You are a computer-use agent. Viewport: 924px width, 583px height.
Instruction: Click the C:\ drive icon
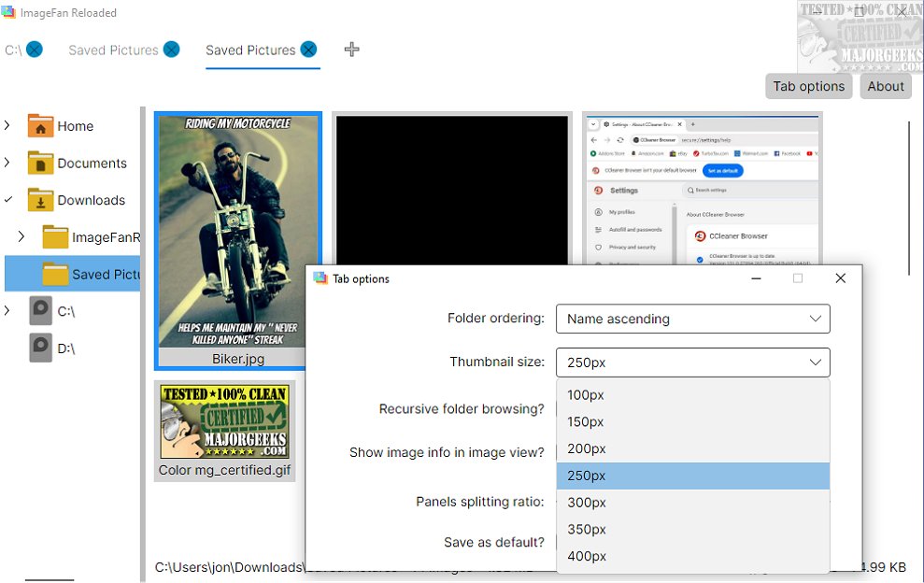coord(41,311)
